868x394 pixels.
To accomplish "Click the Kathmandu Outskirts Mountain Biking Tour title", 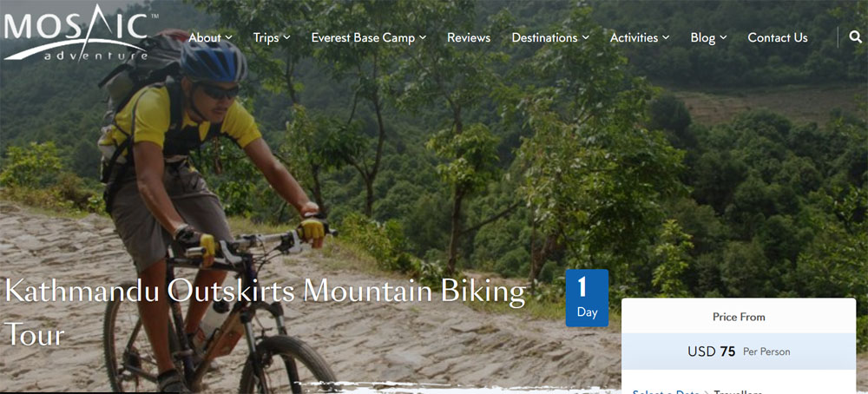I will (x=266, y=312).
